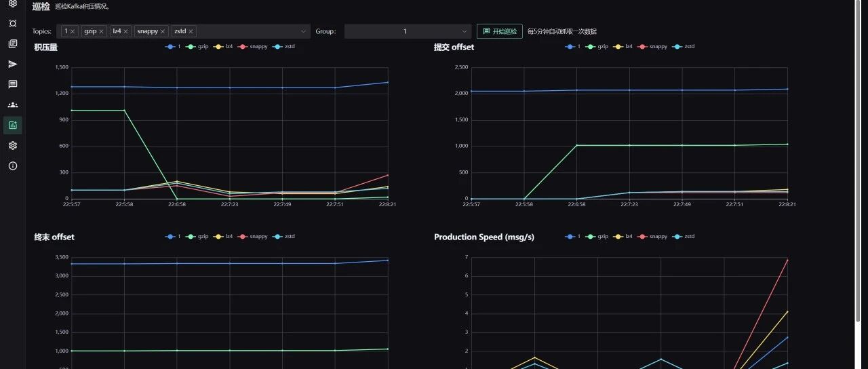Toggle '1' series in Production Speed legend
The image size is (868, 369).
[573, 237]
